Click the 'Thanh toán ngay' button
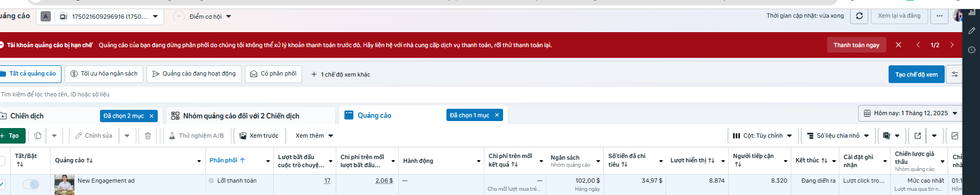 pyautogui.click(x=856, y=45)
